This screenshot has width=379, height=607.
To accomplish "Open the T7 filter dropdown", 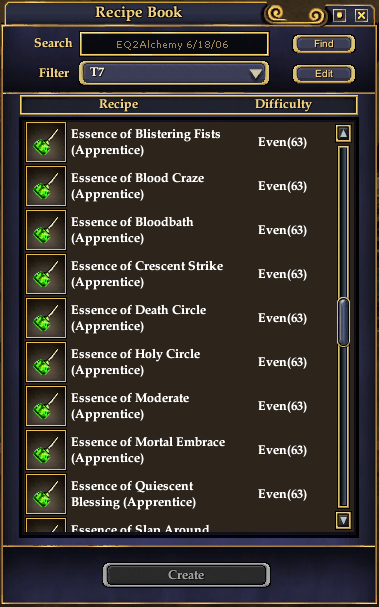I will pyautogui.click(x=174, y=73).
